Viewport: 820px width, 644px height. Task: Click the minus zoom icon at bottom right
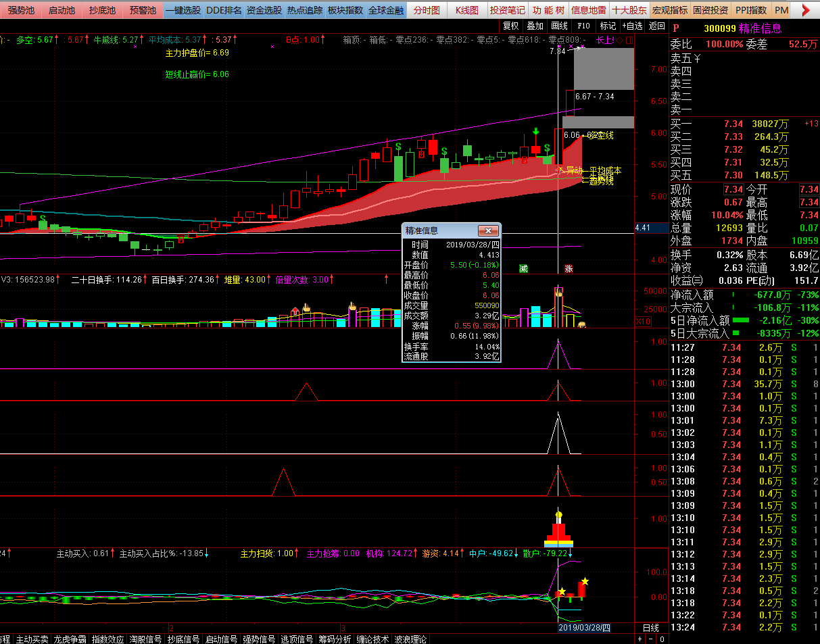click(652, 639)
